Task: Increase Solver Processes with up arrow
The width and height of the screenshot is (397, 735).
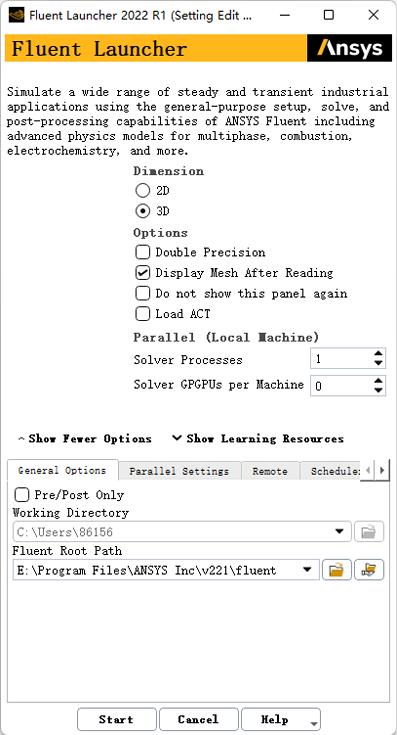Action: coord(378,354)
